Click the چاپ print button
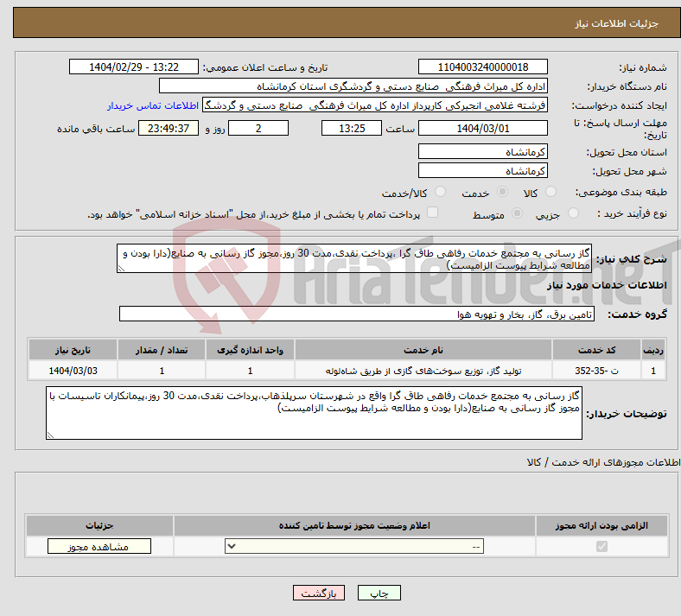 click(x=379, y=593)
